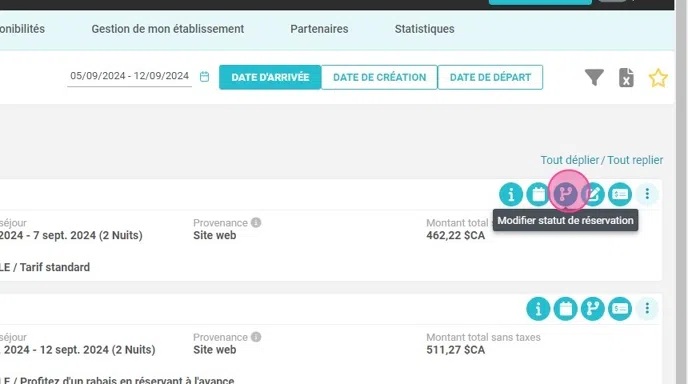Click the Tout replier link

pos(635,160)
